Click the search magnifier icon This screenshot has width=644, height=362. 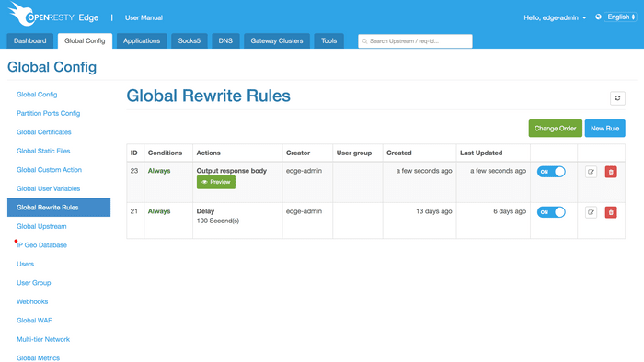(x=364, y=41)
